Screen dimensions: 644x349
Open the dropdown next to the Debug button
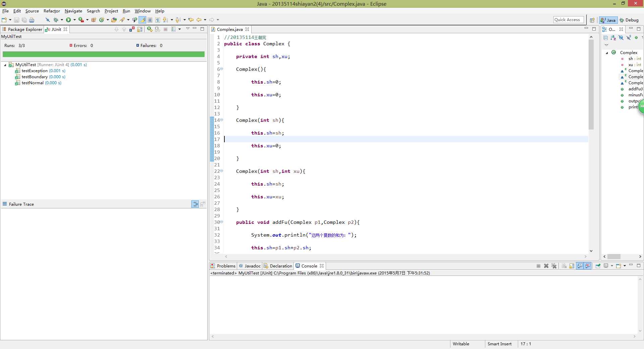click(62, 20)
